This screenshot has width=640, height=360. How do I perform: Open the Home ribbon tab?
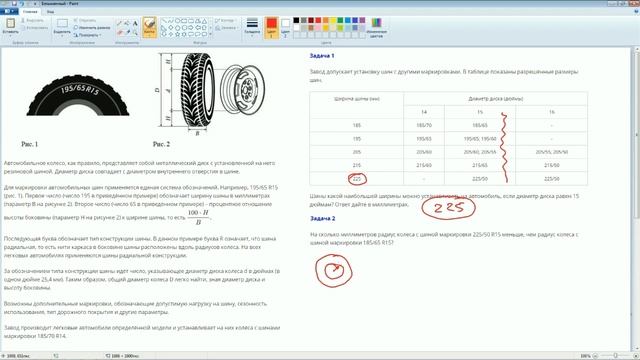[x=30, y=11]
